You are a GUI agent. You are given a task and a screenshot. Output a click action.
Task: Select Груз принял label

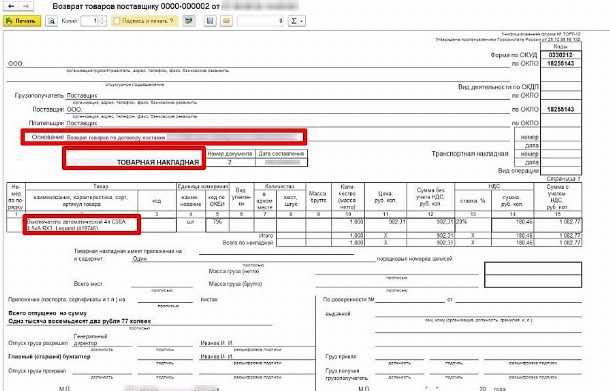click(x=341, y=356)
